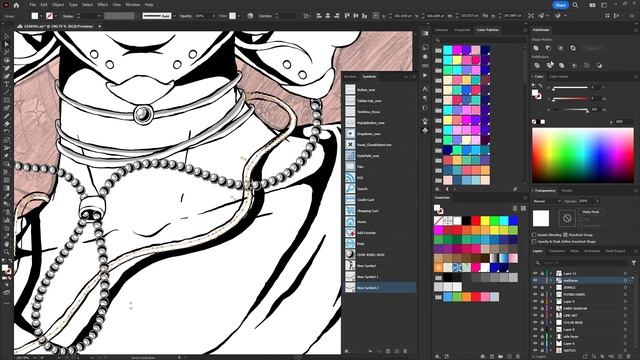
Task: Open the File menu
Action: (x=32, y=5)
